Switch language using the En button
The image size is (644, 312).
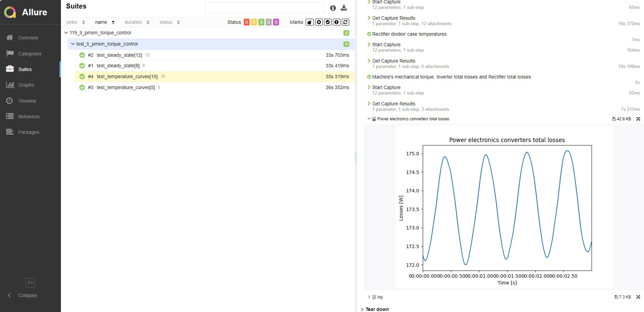tap(30, 282)
